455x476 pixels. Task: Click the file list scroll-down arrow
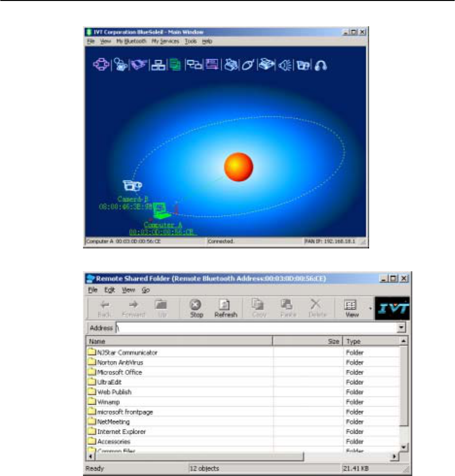pyautogui.click(x=404, y=447)
